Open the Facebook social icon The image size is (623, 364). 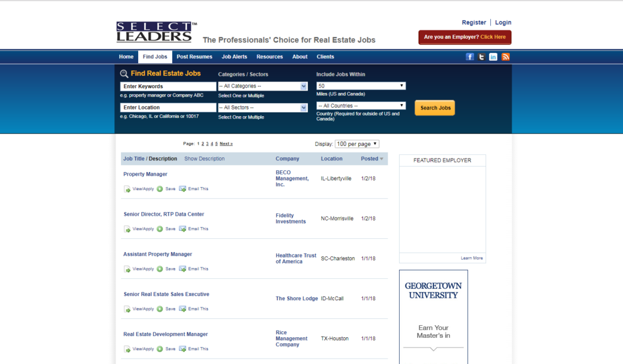pos(470,57)
